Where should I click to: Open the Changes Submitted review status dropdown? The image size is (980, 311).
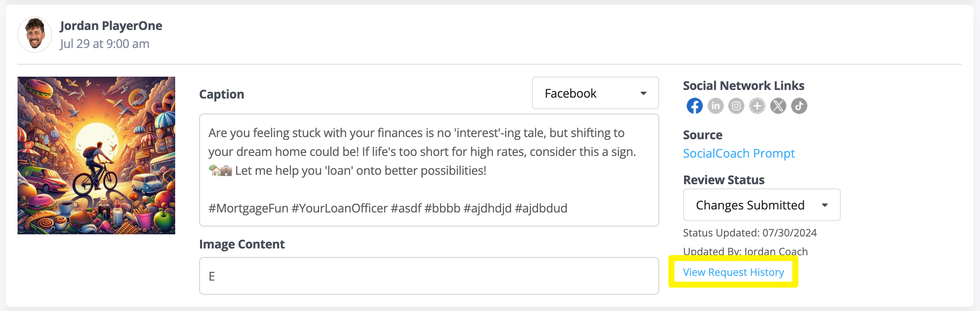pos(762,205)
